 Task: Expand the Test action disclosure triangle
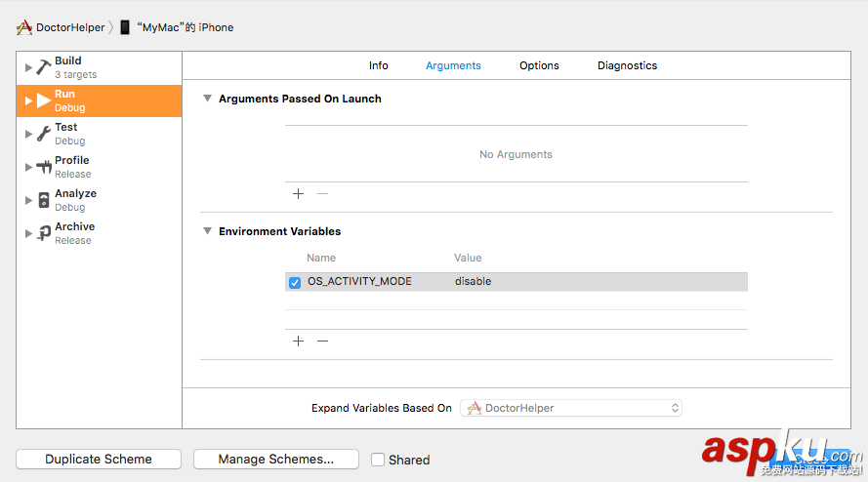28,134
